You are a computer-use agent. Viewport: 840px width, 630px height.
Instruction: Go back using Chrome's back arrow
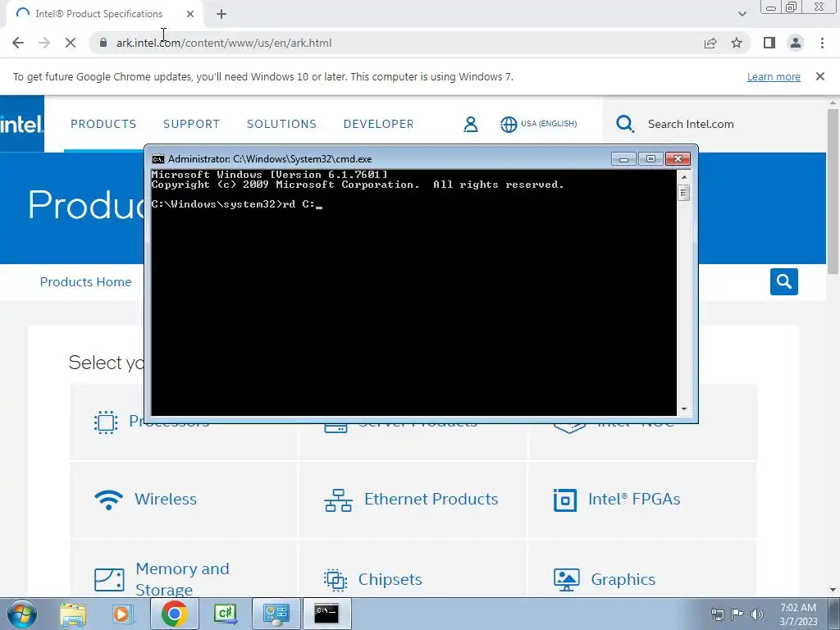[18, 43]
